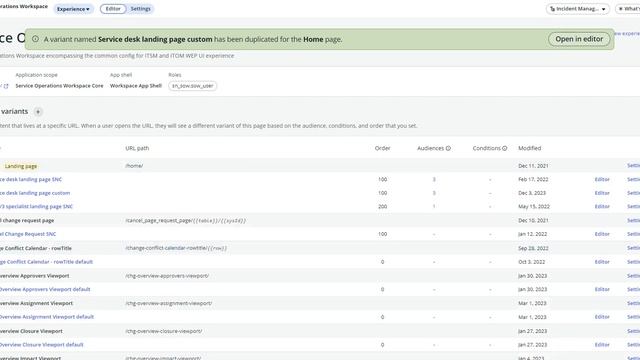Click the Overview Closure Viewport page row title
Screen dimensions: 640x360
(31, 331)
